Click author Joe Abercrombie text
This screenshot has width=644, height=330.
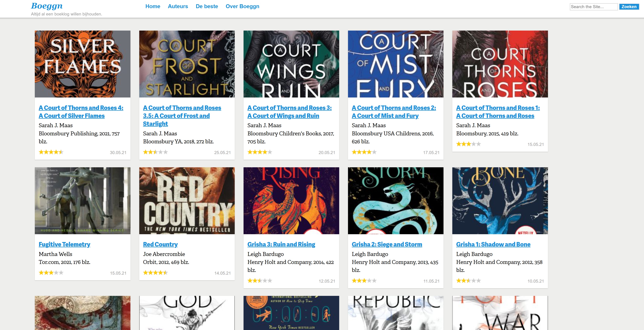[164, 254]
